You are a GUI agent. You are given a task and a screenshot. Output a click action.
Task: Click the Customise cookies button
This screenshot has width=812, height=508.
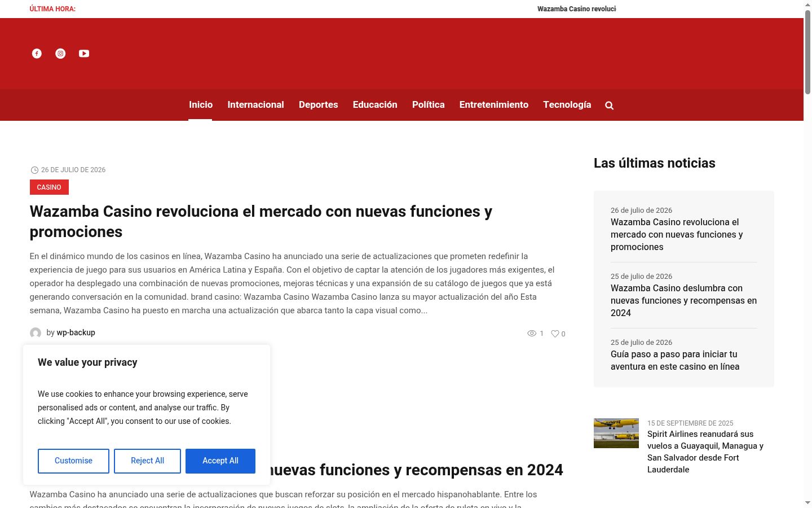73,461
